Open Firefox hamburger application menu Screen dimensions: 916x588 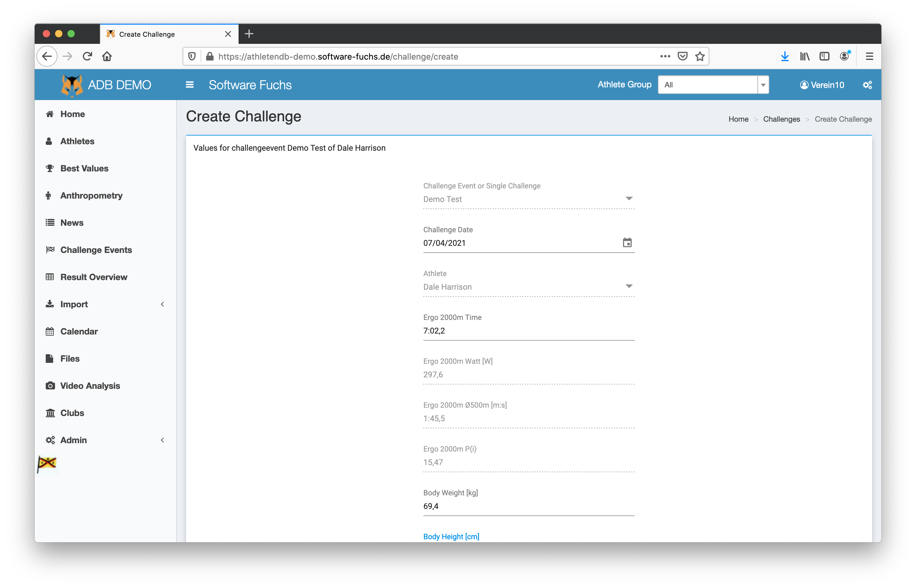[869, 57]
